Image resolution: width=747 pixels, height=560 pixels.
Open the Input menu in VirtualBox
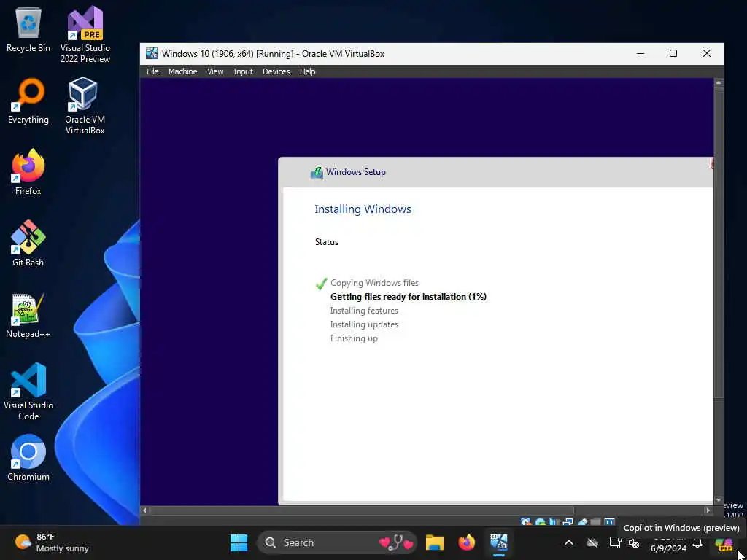tap(243, 71)
